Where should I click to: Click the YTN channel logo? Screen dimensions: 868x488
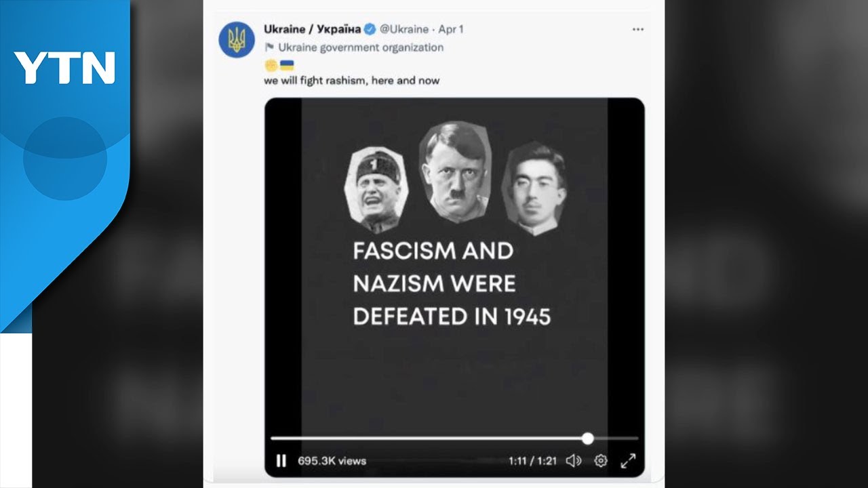[x=65, y=68]
